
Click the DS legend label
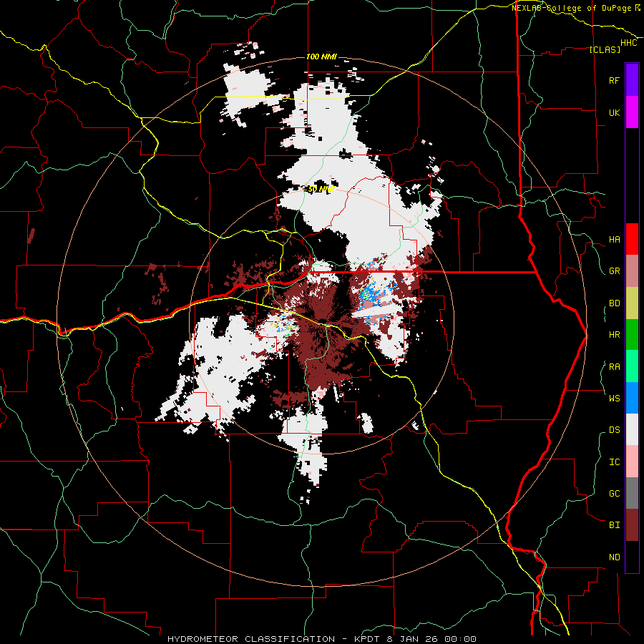tap(614, 430)
